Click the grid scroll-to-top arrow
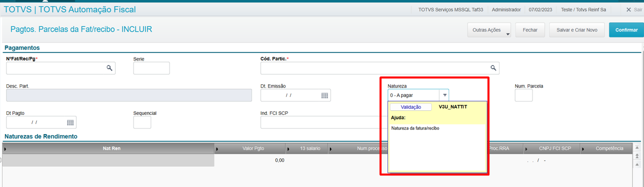Image resolution: width=644 pixels, height=187 pixels. click(636, 148)
